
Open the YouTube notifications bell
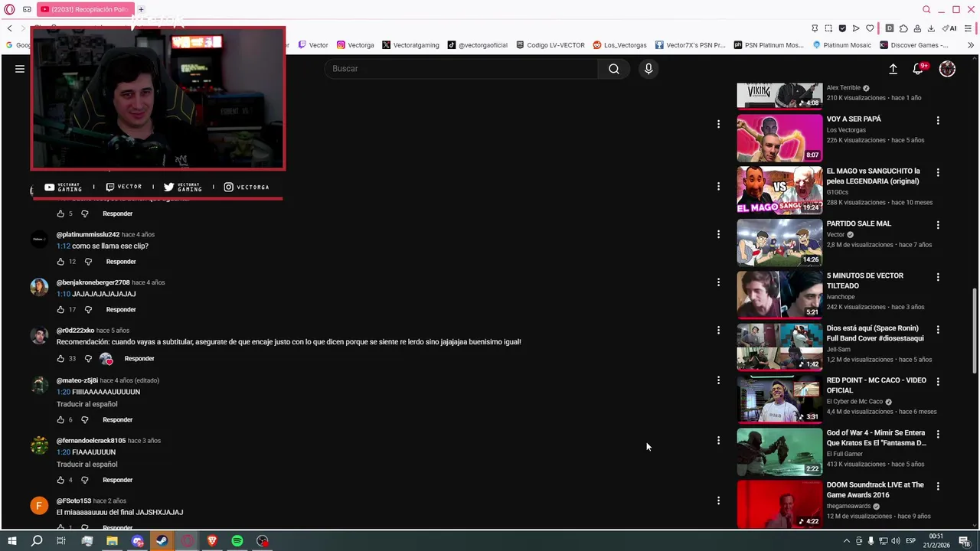(x=918, y=69)
